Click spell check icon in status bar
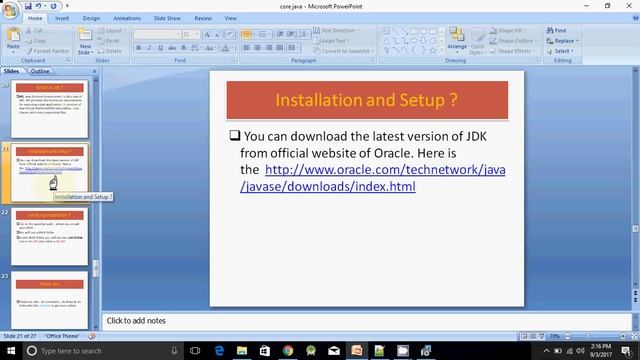 [92, 336]
